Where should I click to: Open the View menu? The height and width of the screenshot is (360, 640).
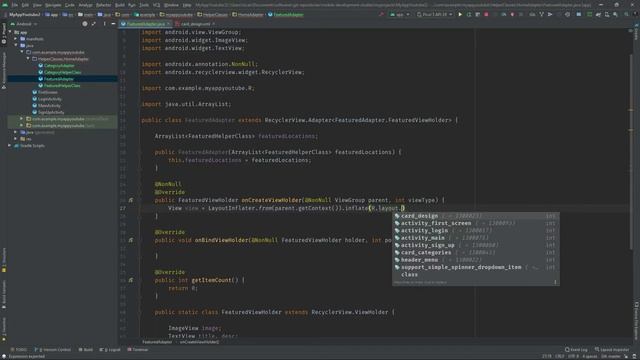(37, 5)
